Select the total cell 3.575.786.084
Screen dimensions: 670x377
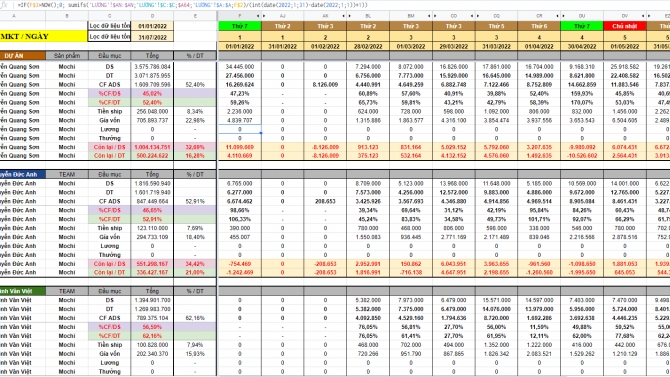pos(152,67)
